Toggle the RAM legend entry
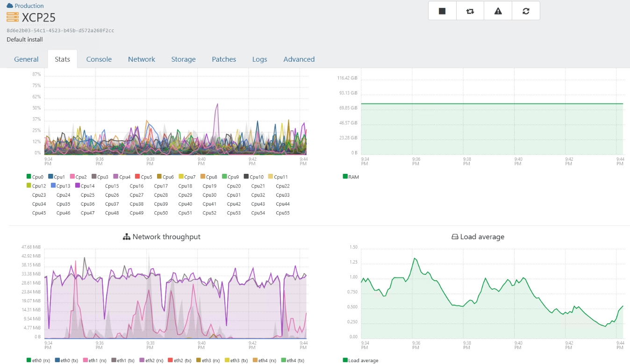Image resolution: width=630 pixels, height=364 pixels. tap(351, 177)
